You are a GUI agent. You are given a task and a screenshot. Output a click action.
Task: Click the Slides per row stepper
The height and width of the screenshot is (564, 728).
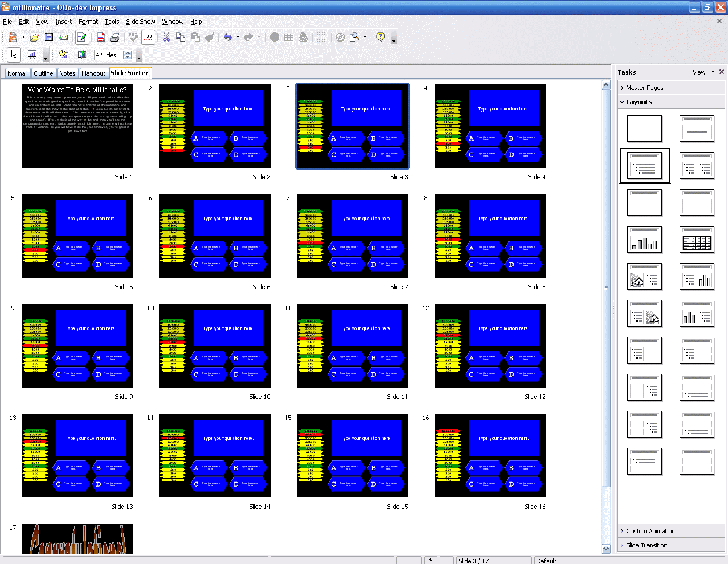click(x=128, y=55)
